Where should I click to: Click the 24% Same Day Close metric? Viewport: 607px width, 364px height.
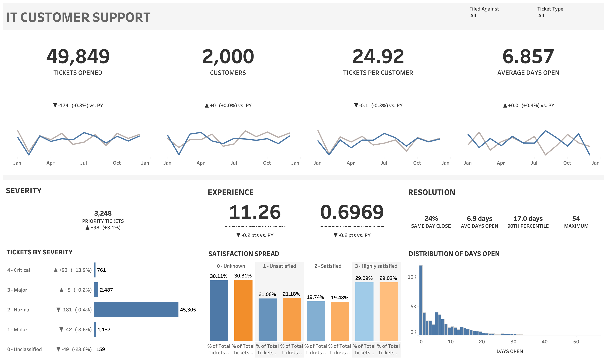[x=431, y=222]
